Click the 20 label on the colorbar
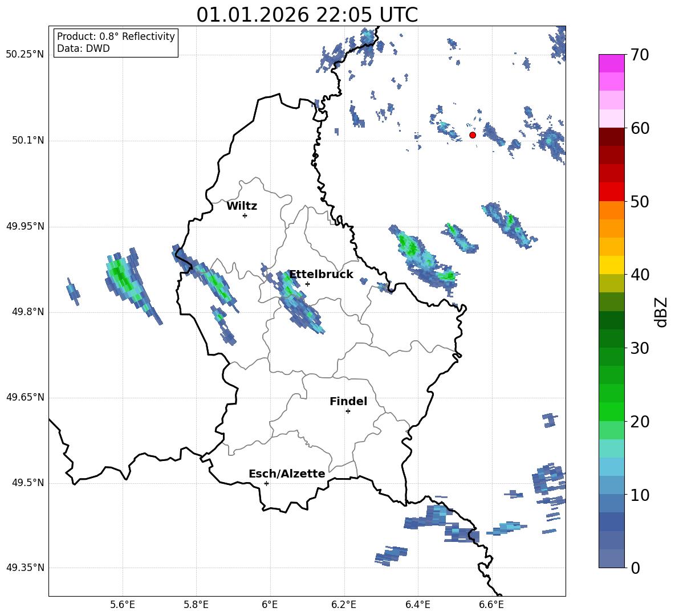The width and height of the screenshot is (675, 616). pos(639,421)
